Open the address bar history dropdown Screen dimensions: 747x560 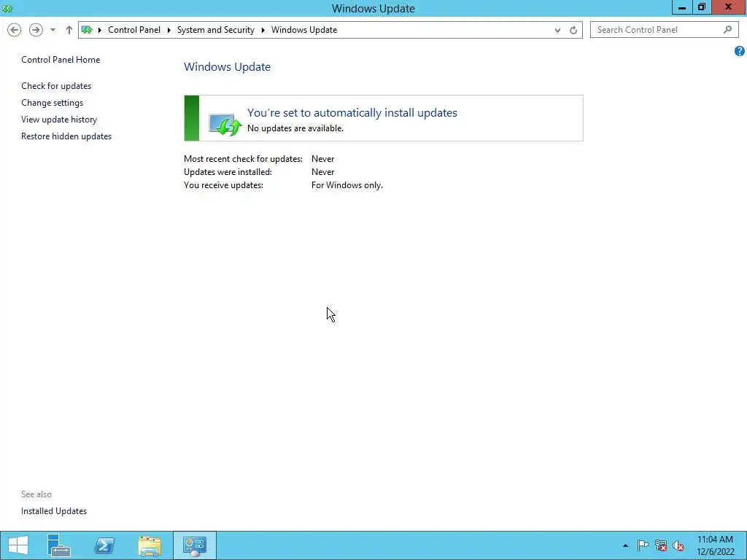[x=557, y=30]
